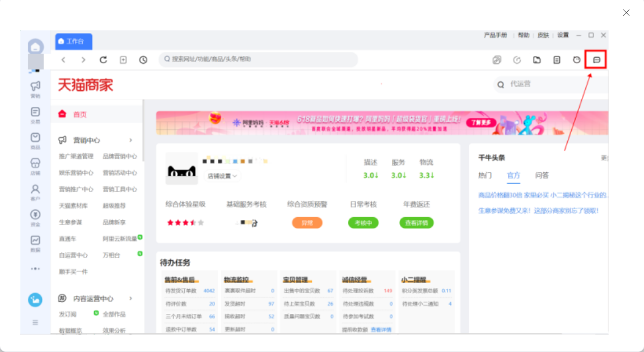Click the add new tab icon
Viewport: 644px width, 352px height.
123,60
